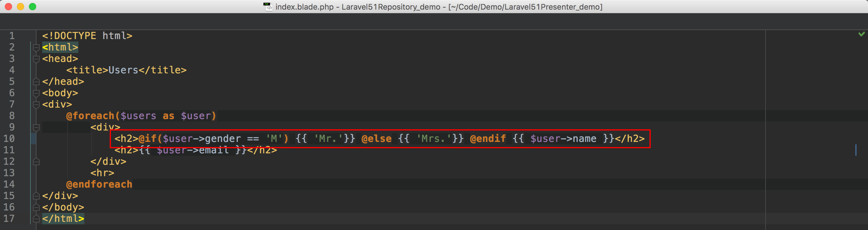Click the @else keyword on line 10
The height and width of the screenshot is (230, 868).
pyautogui.click(x=376, y=139)
